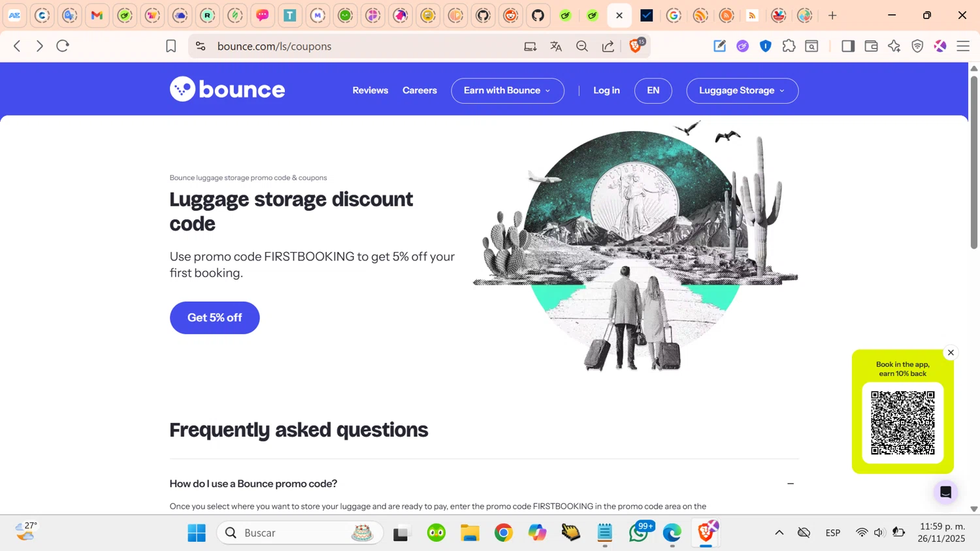Open the Careers page
Viewport: 980px width, 551px height.
(x=419, y=91)
